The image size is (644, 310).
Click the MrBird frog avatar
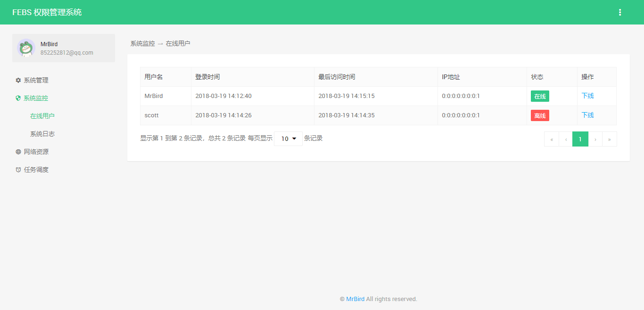coord(26,48)
